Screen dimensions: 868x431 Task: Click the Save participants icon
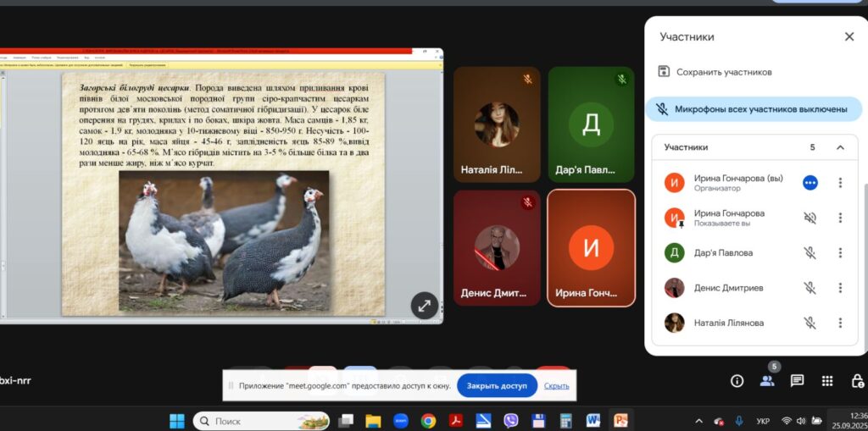click(665, 72)
